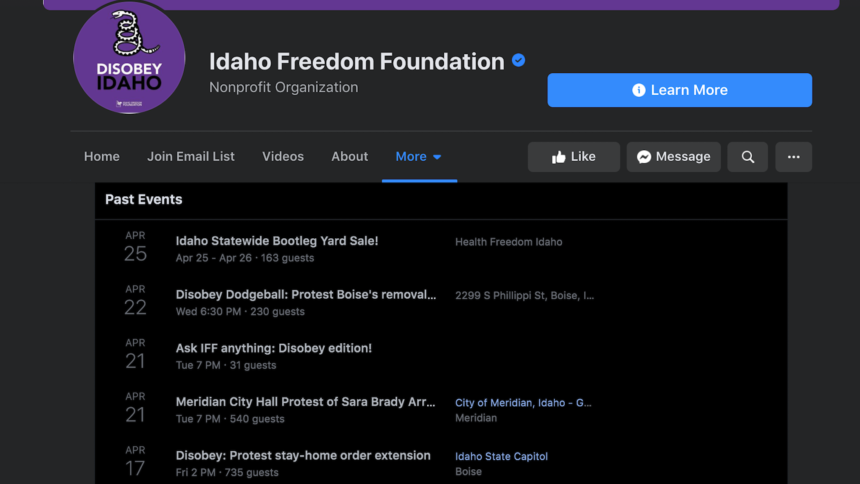Image resolution: width=860 pixels, height=484 pixels.
Task: Click the blue verified badge icon
Action: 518,61
